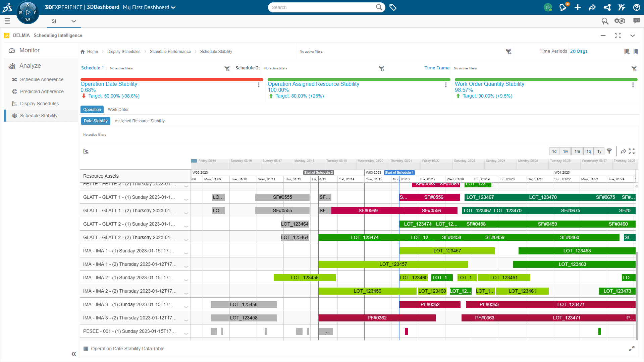Open the Assigned Resource Stability tab

tap(140, 121)
